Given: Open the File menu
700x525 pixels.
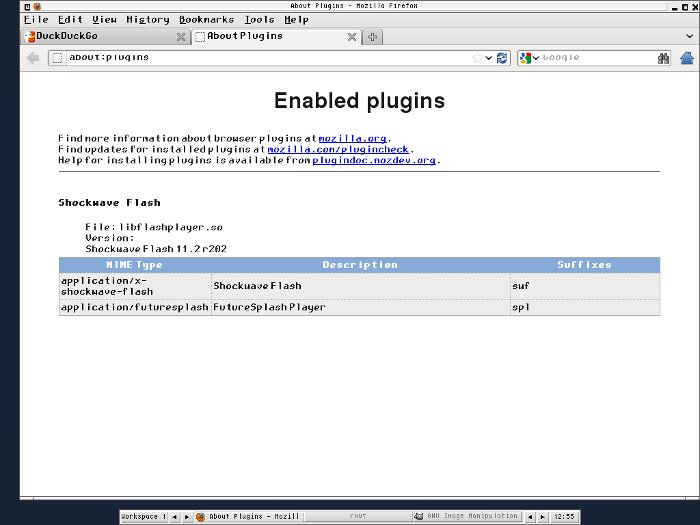Looking at the screenshot, I should tap(36, 20).
